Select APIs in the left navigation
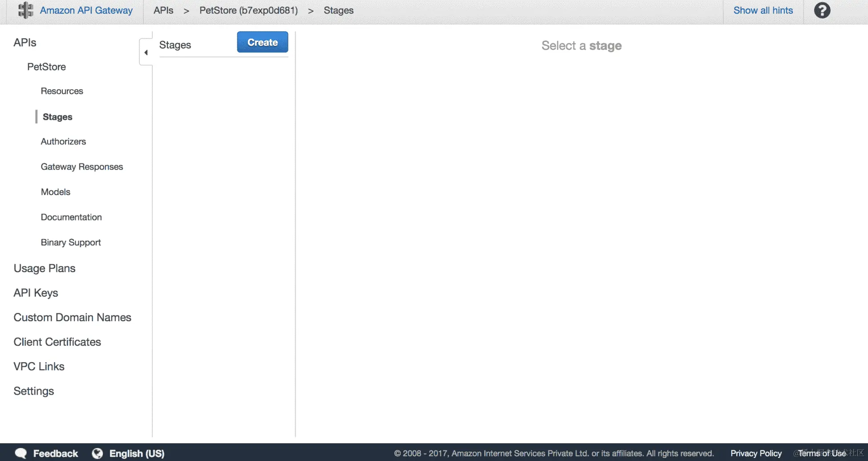868x461 pixels. point(25,42)
